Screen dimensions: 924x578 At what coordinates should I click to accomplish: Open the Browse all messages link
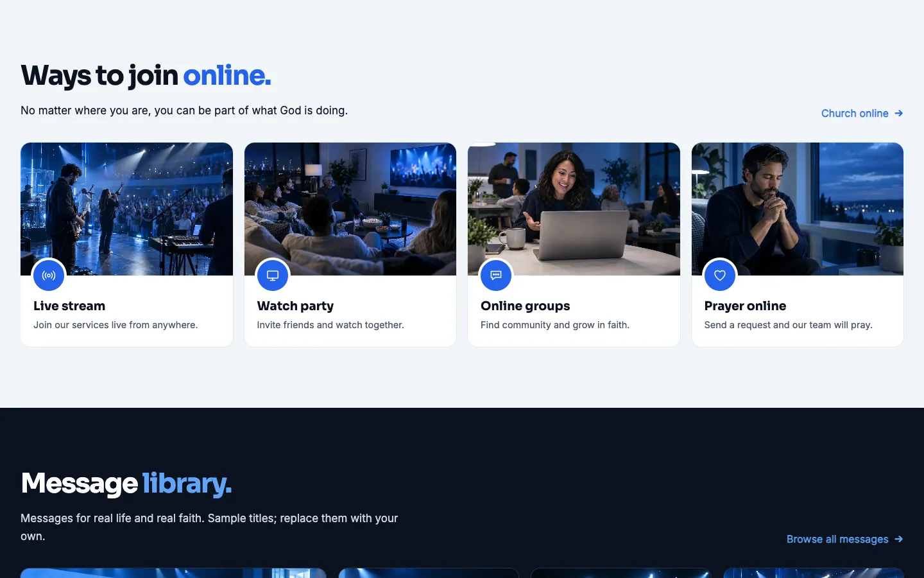[x=845, y=539]
